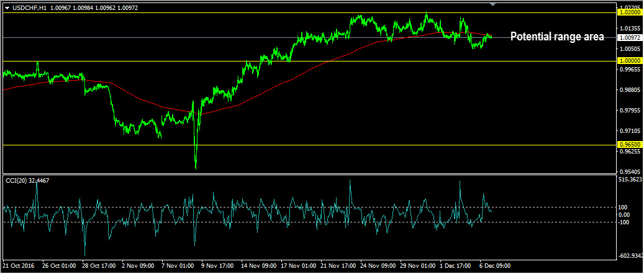Click the 1.00505 price scale value
The height and width of the screenshot is (274, 644).
629,49
